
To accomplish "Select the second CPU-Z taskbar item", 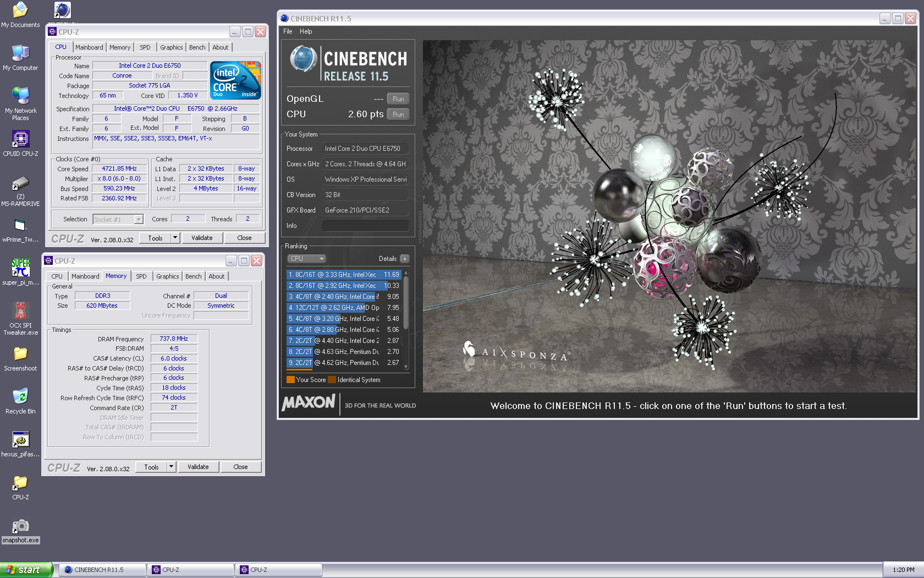I will coord(278,570).
